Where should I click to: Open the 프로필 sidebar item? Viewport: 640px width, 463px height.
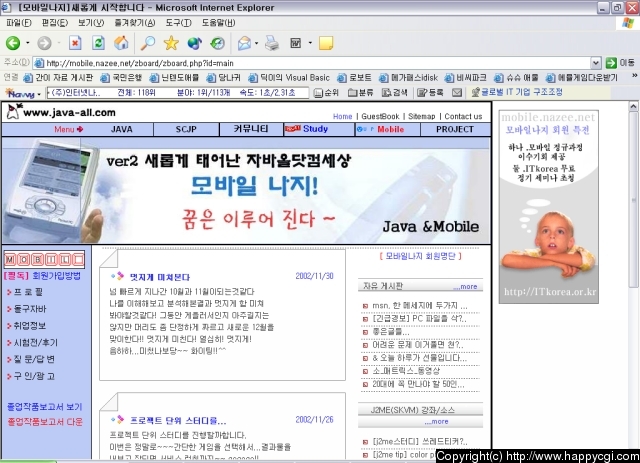[28, 292]
